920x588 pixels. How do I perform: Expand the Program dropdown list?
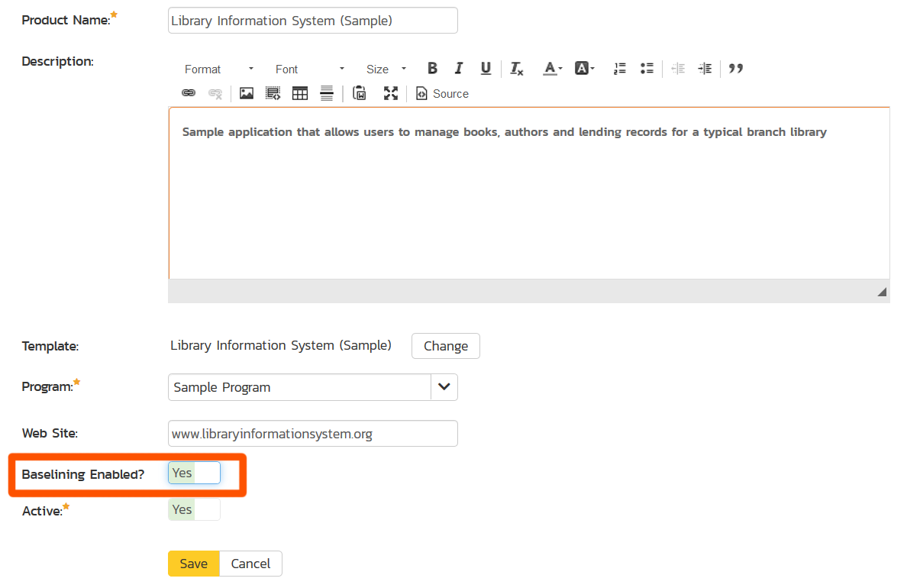pyautogui.click(x=444, y=387)
